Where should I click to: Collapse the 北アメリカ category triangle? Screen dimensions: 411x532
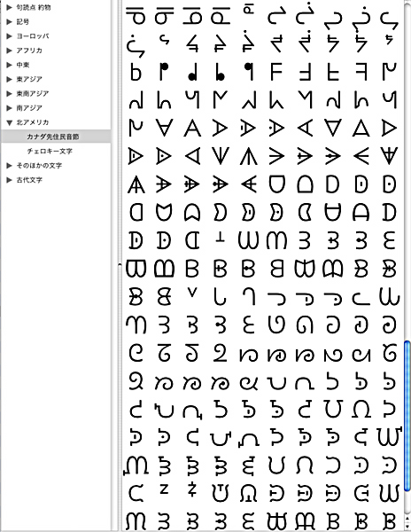pyautogui.click(x=9, y=122)
